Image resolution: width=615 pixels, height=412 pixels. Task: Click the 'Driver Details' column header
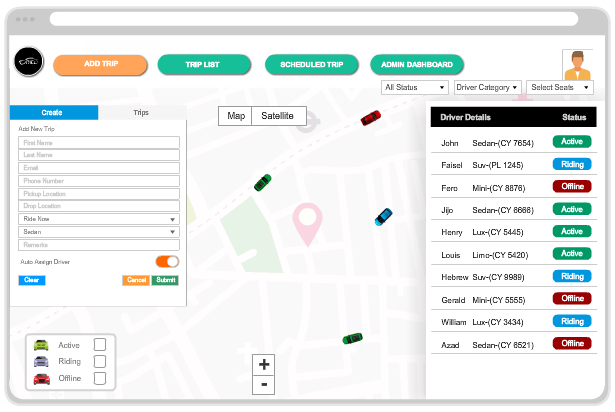point(465,117)
